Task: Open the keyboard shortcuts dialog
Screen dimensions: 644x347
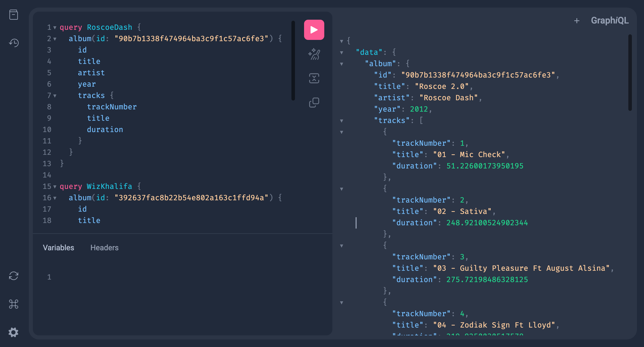Action: click(14, 304)
